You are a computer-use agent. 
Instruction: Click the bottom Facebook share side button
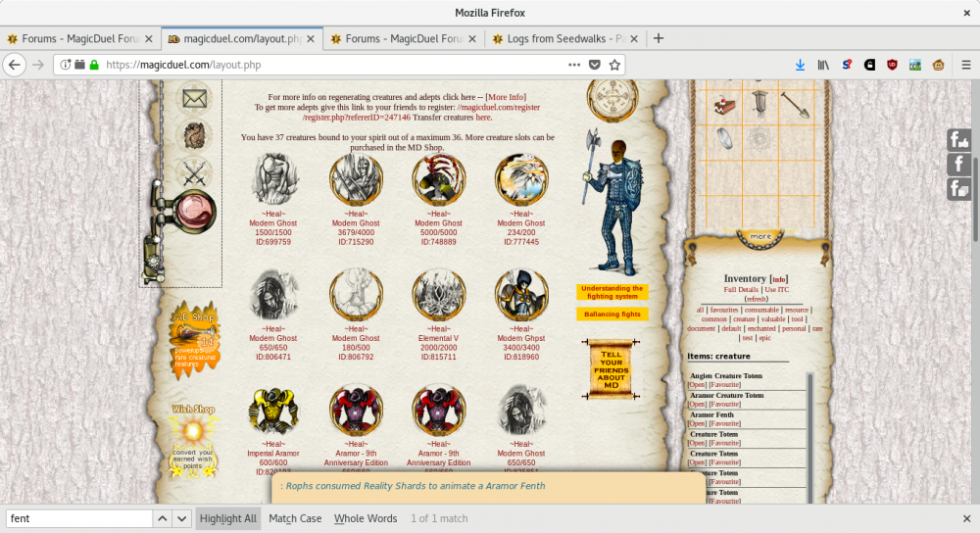tap(958, 188)
